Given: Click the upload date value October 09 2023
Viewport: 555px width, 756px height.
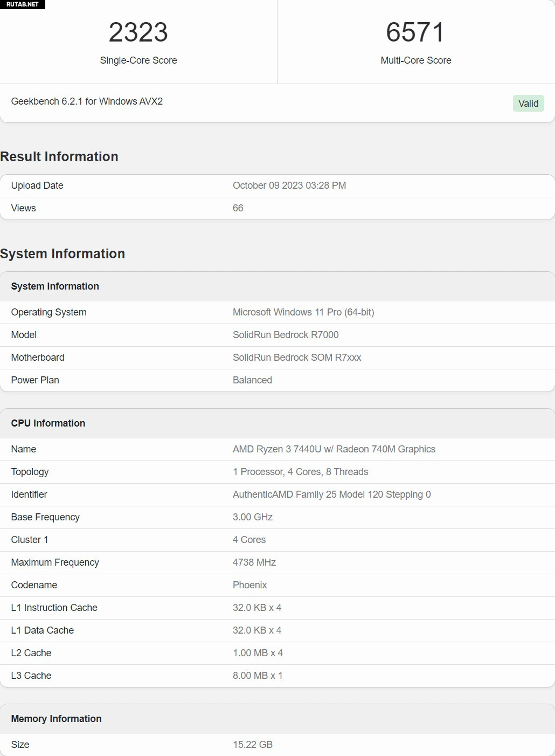Looking at the screenshot, I should [x=289, y=185].
